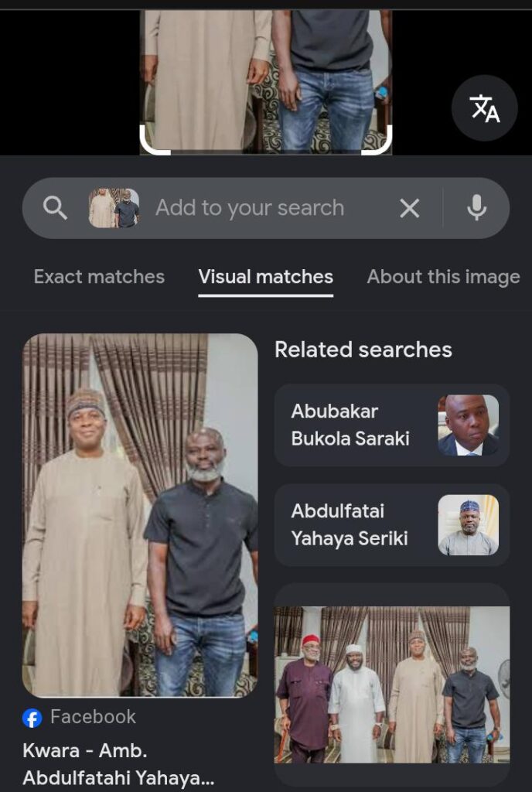Click the Facebook logo icon

point(32,718)
